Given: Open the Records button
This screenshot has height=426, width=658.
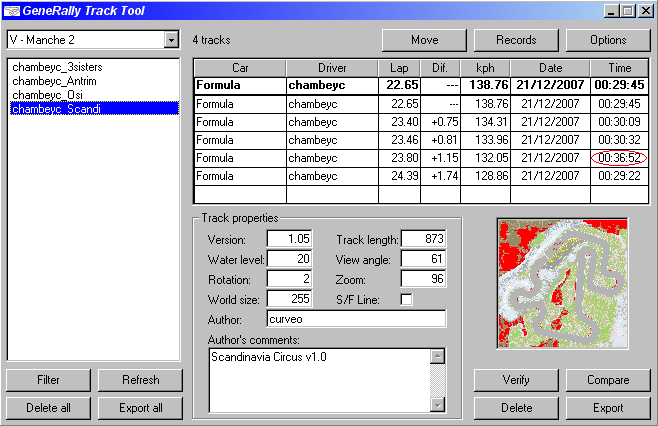Looking at the screenshot, I should tap(516, 40).
